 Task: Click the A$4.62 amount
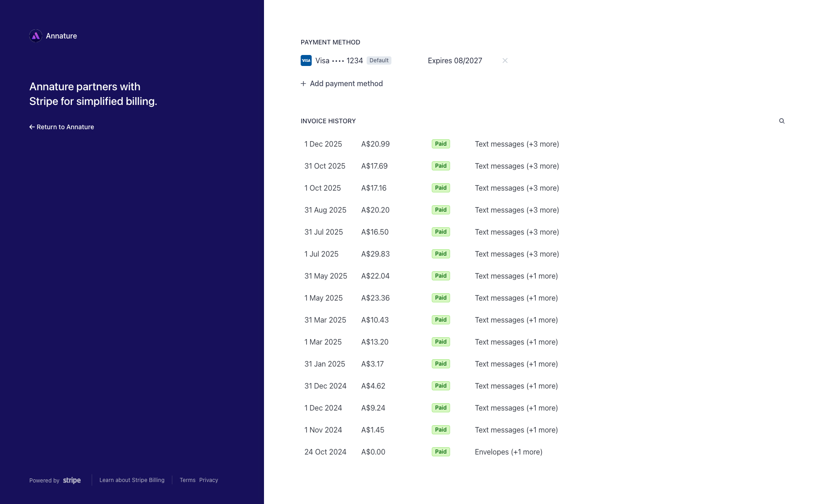373,386
